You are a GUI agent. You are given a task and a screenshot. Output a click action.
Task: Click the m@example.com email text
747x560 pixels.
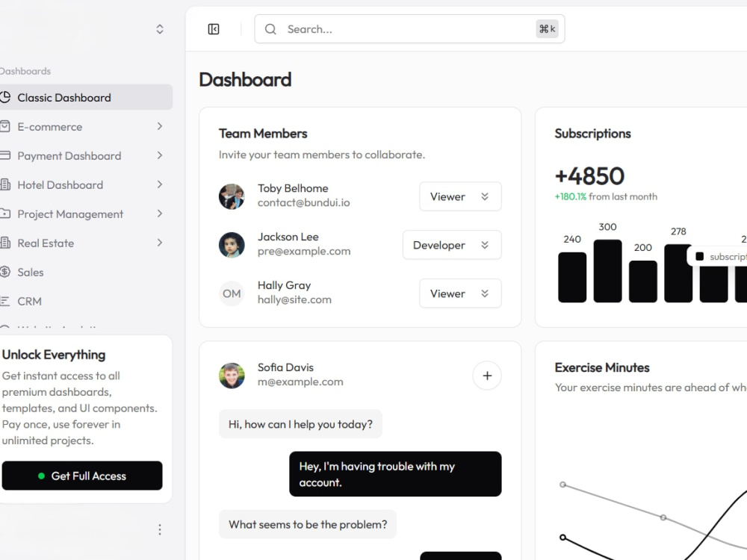300,382
